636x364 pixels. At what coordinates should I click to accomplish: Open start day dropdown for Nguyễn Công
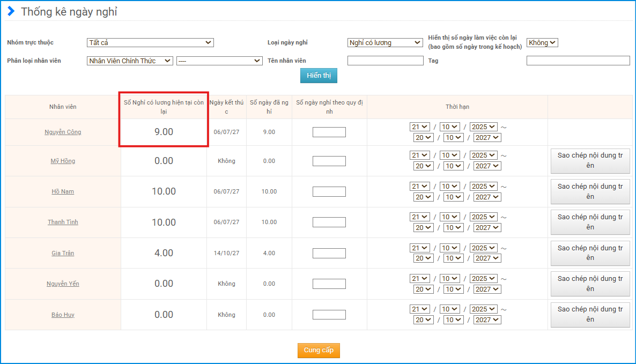click(x=420, y=127)
